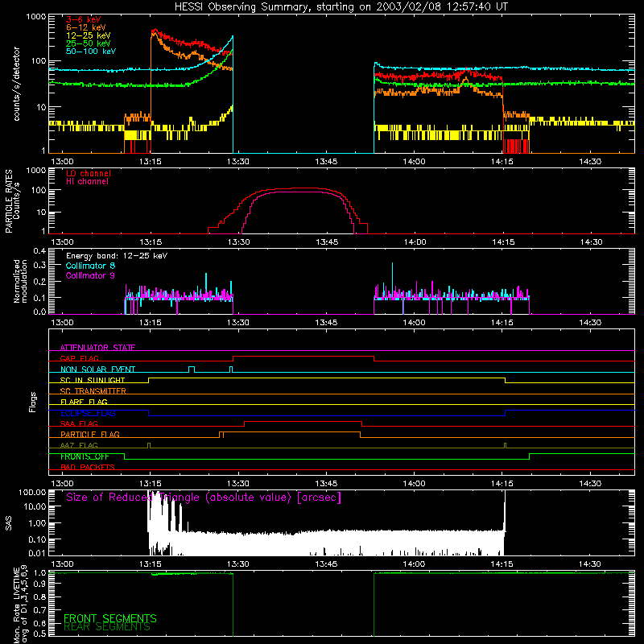Click the Flags panel axis label

click(x=33, y=402)
